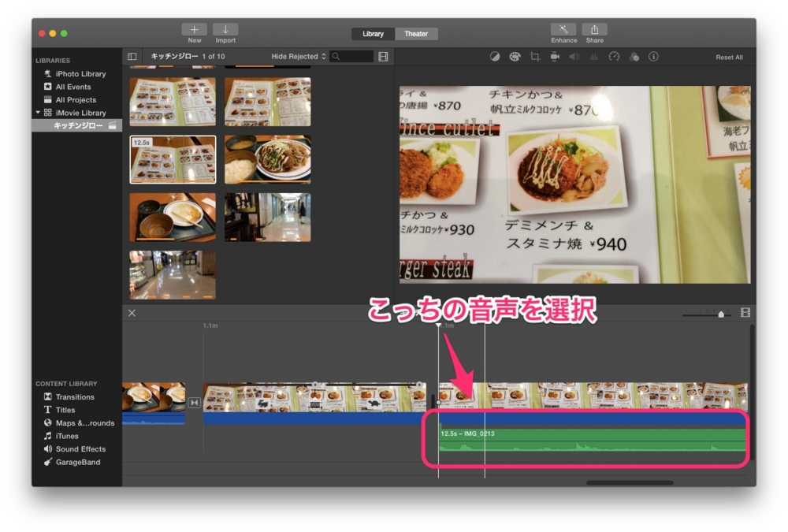
Task: Switch to the Library tab
Action: coord(373,33)
